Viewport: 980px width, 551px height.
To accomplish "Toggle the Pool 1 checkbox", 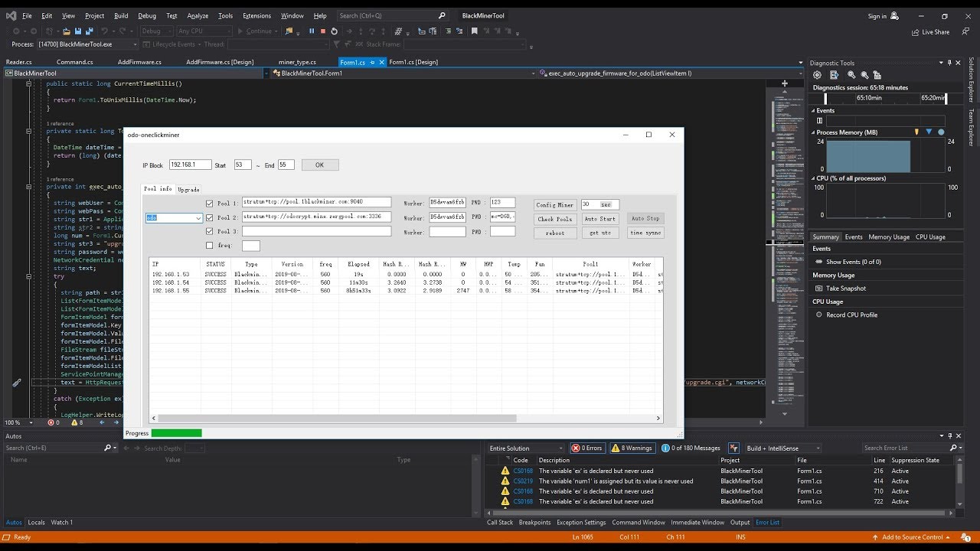I will pyautogui.click(x=210, y=204).
